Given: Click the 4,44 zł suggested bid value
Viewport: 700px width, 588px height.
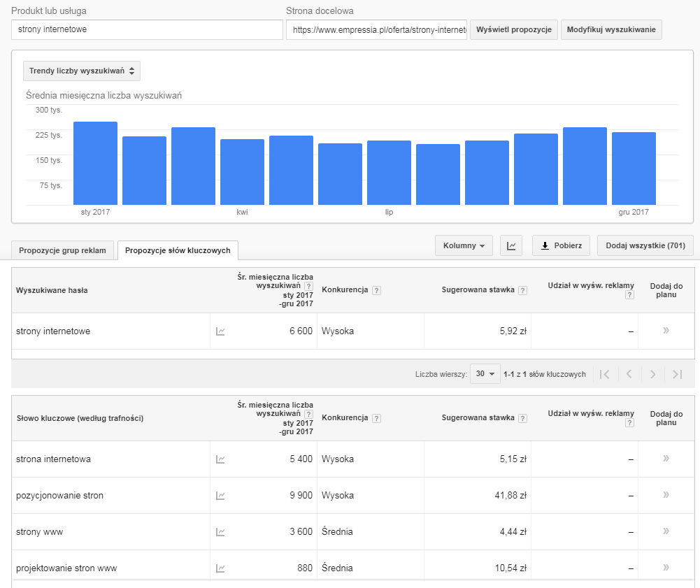Looking at the screenshot, I should point(513,532).
